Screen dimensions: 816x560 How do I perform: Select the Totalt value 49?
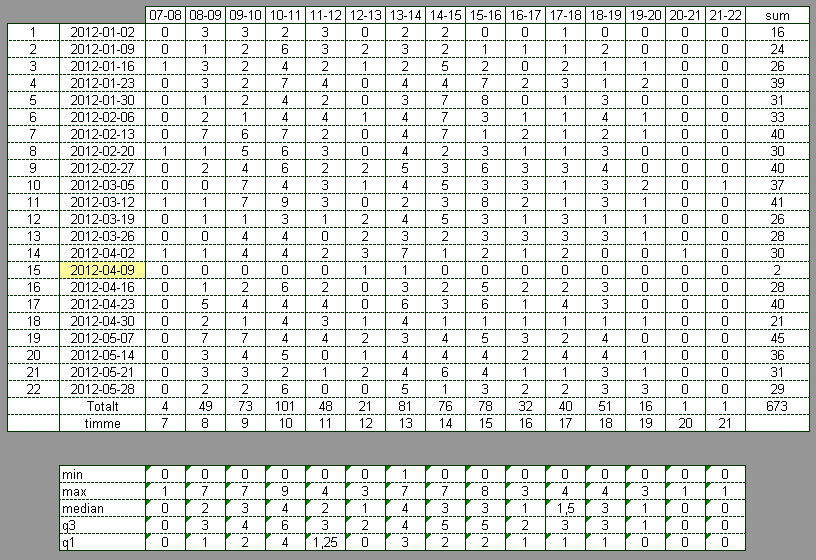(206, 406)
